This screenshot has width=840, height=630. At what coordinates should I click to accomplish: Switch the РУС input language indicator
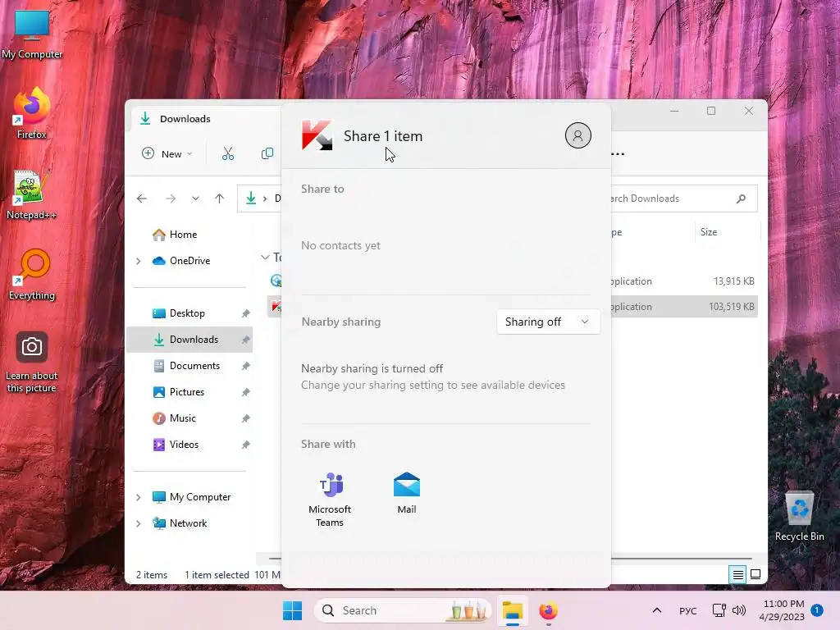(688, 610)
